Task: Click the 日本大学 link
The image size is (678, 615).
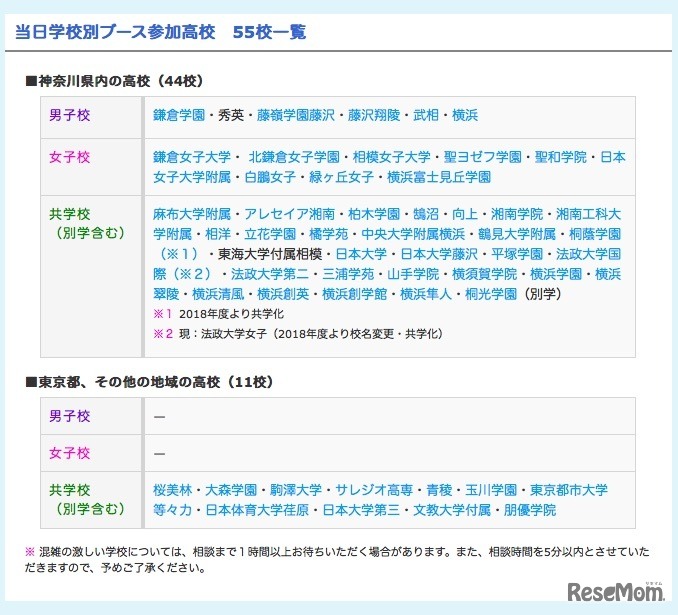Action: click(x=361, y=254)
